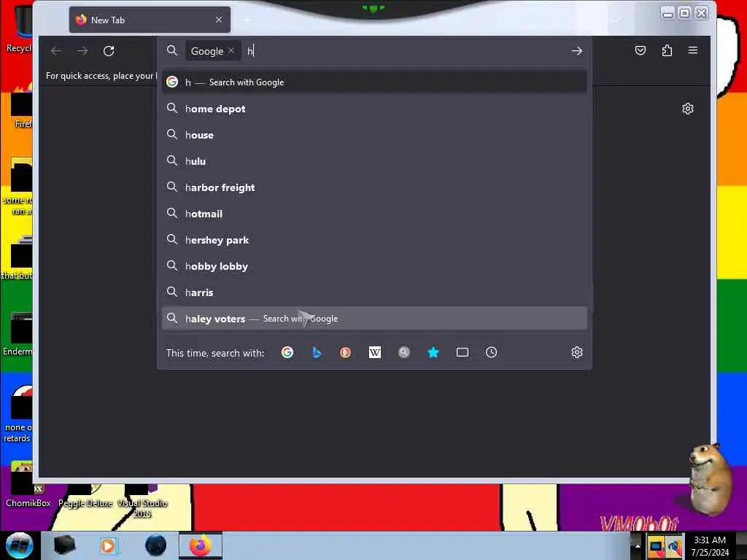This screenshot has width=747, height=560.
Task: Search this time with Google icon
Action: pos(287,352)
